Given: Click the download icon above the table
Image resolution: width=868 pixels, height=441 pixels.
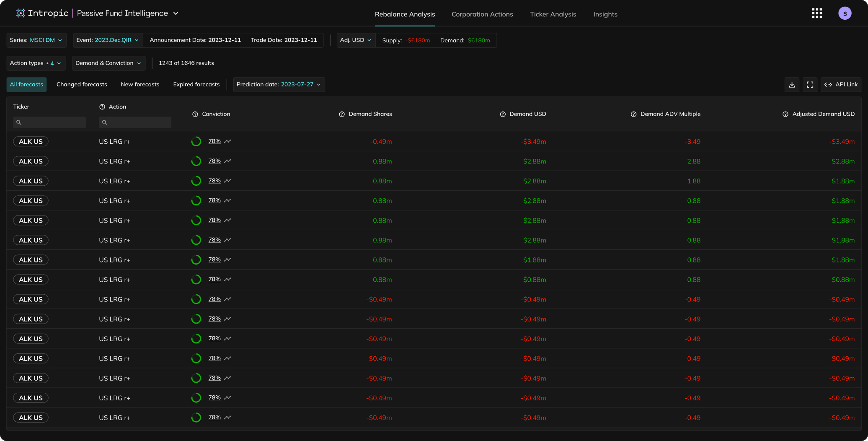Looking at the screenshot, I should click(792, 85).
